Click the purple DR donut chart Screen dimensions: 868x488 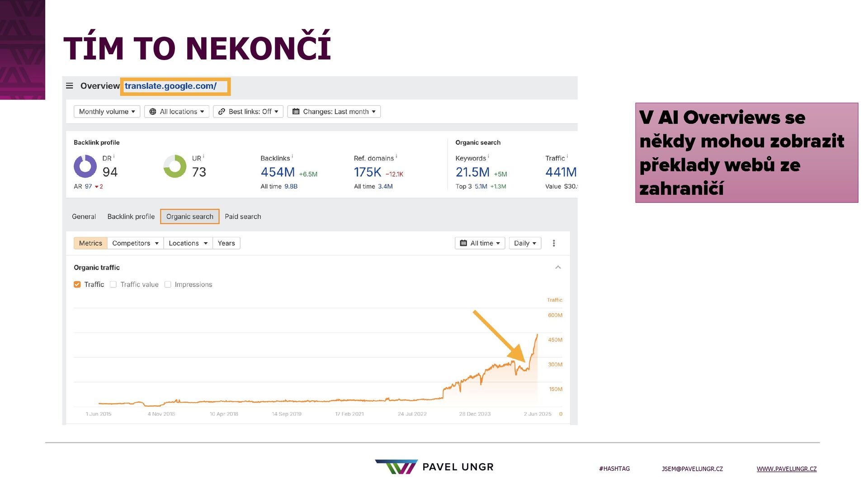point(85,166)
